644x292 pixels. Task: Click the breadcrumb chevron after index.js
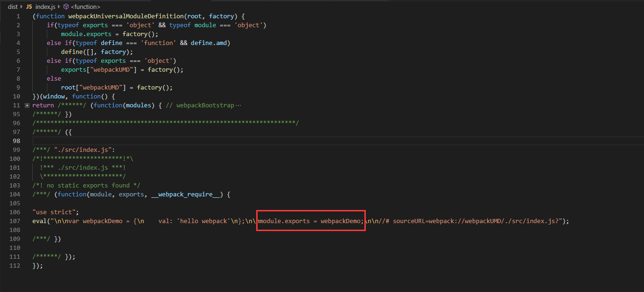click(x=59, y=7)
